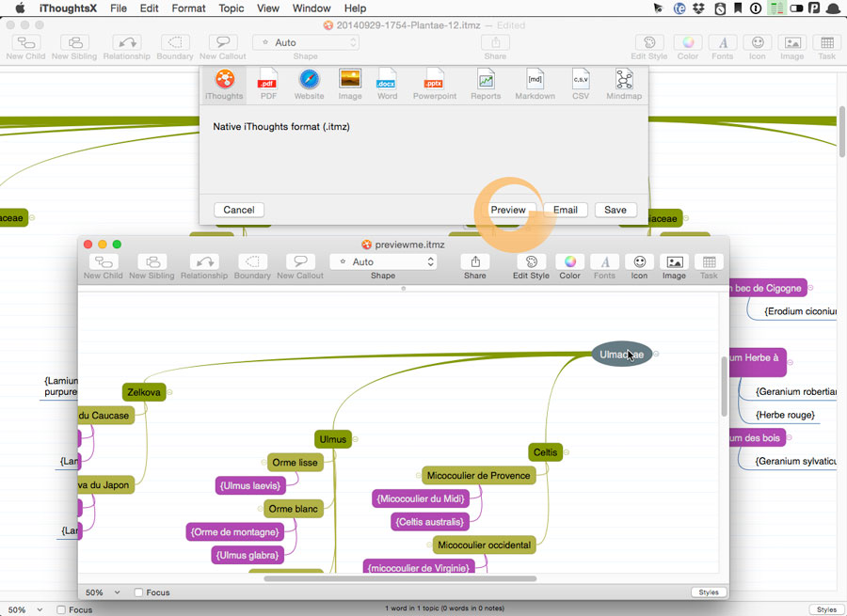The image size is (847, 616).
Task: Collapse the Ulmaceae node's children
Action: click(x=656, y=355)
